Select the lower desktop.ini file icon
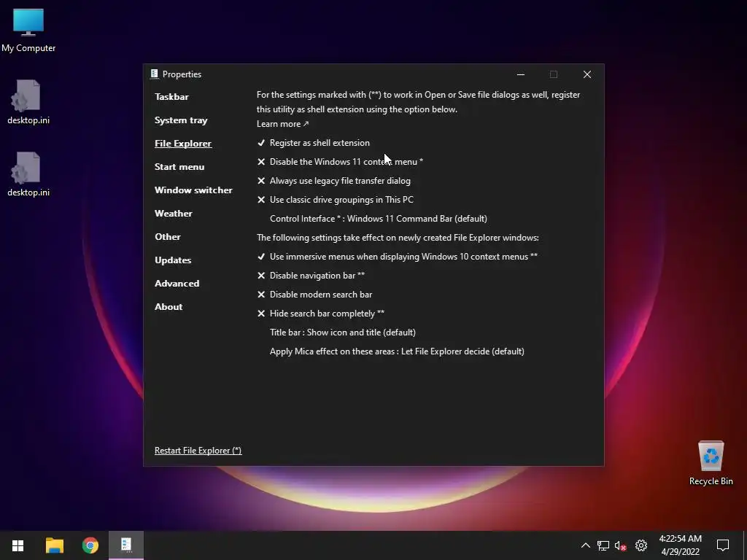The width and height of the screenshot is (747, 560). [x=28, y=174]
